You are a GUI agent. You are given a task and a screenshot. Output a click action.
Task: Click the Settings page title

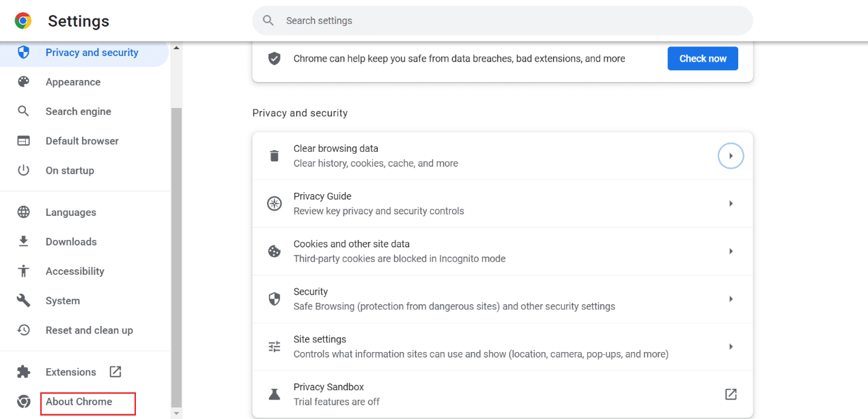79,21
